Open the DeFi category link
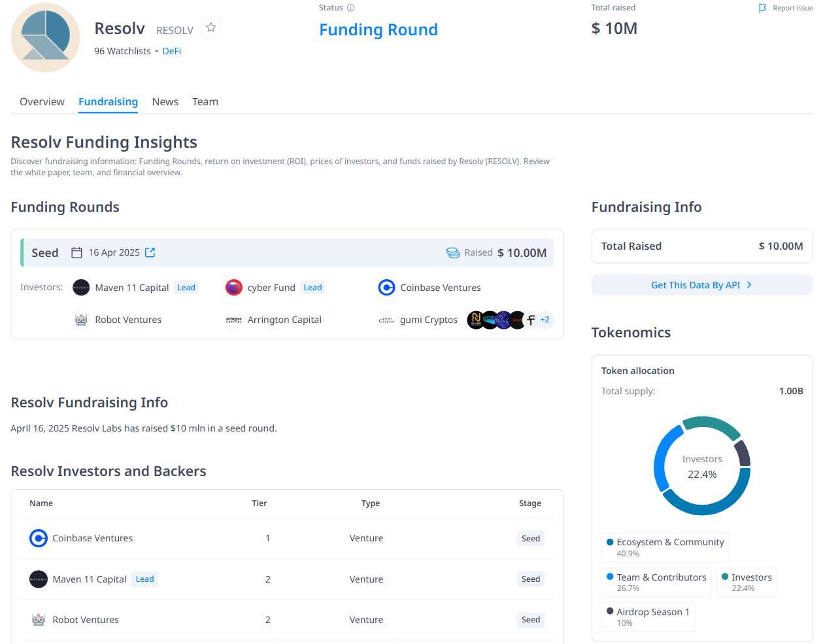Viewport: 823px width, 644px height. (x=172, y=51)
